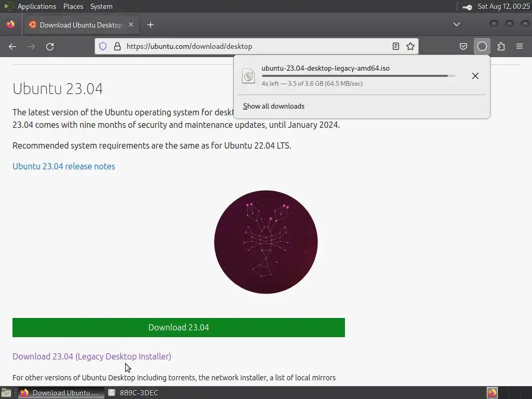Click the Downloads progress toolbar icon

click(x=482, y=46)
